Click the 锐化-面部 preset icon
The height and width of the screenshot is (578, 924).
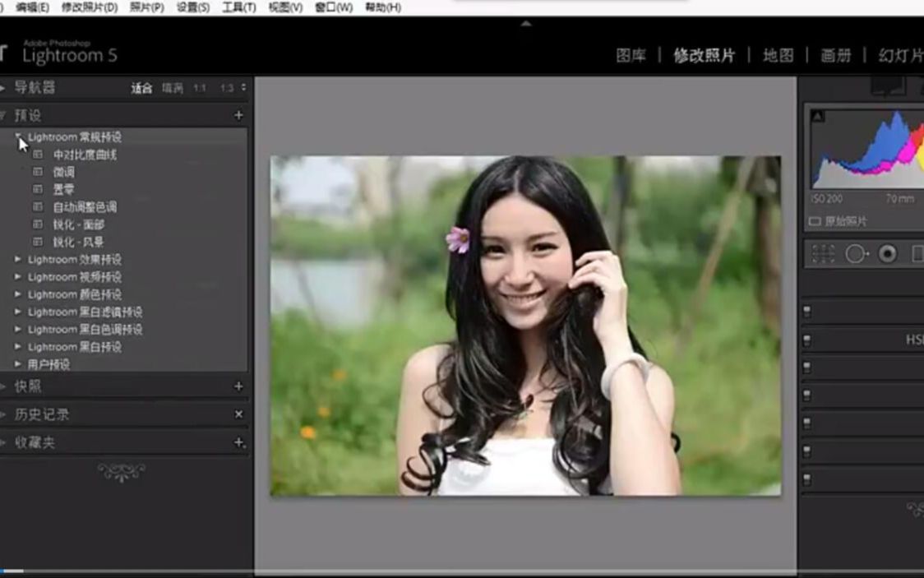pyautogui.click(x=37, y=224)
